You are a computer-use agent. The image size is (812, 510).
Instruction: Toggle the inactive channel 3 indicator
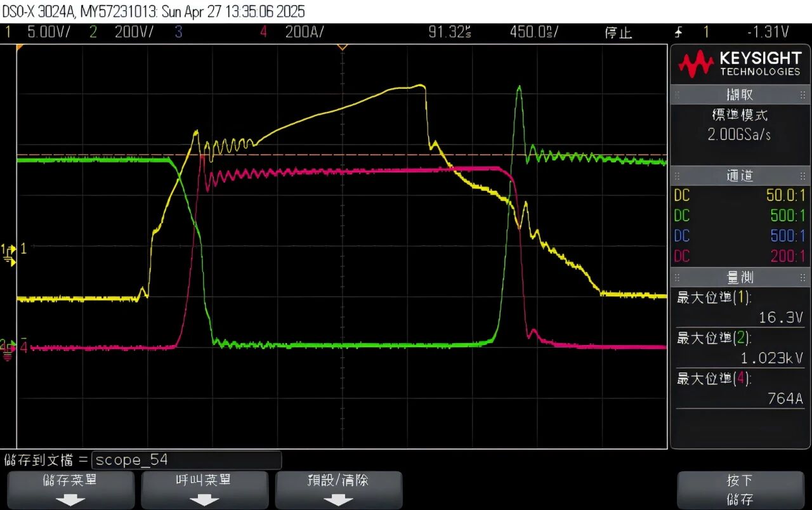click(178, 32)
